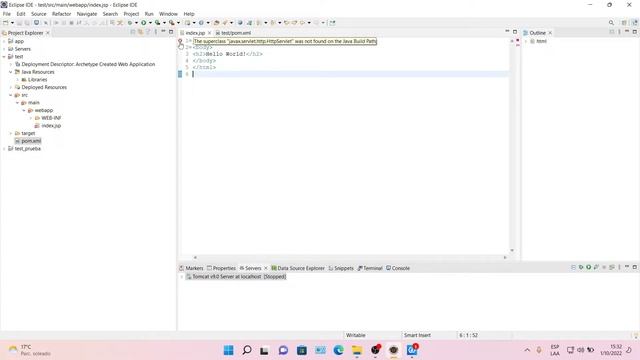Collapse the test project node
The image size is (640, 360).
pyautogui.click(x=4, y=57)
